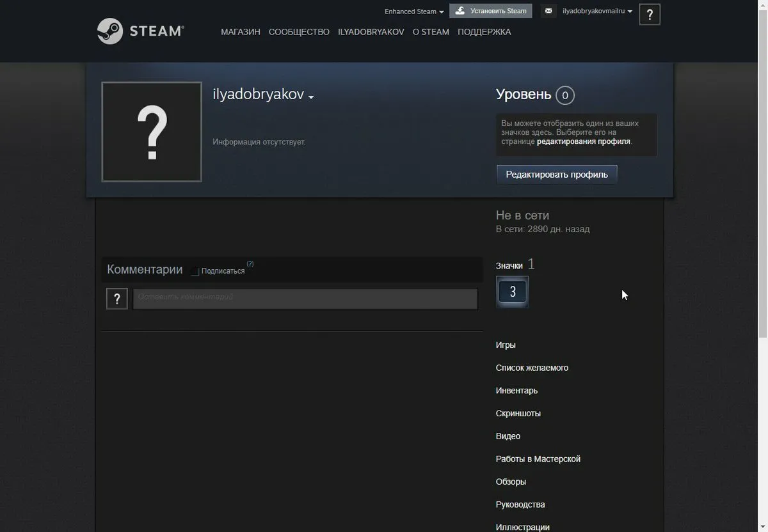
Task: Open the Список желаемого link
Action: (x=532, y=368)
